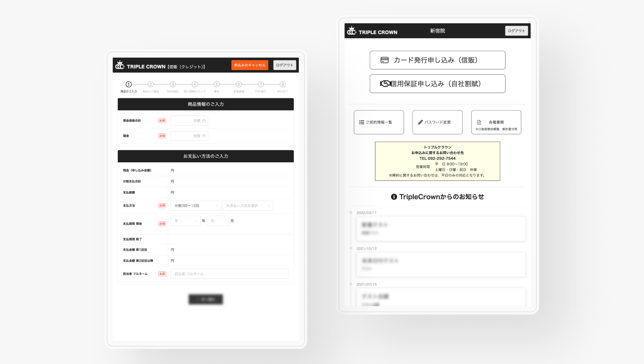Viewport: 644px width, 364px height.
Task: Open the start month 月 dropdown
Action: pos(218,221)
